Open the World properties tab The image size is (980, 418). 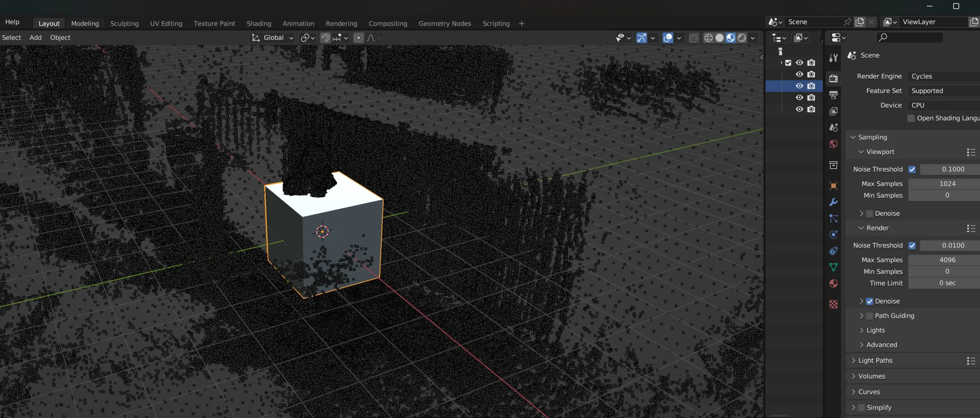click(x=833, y=144)
